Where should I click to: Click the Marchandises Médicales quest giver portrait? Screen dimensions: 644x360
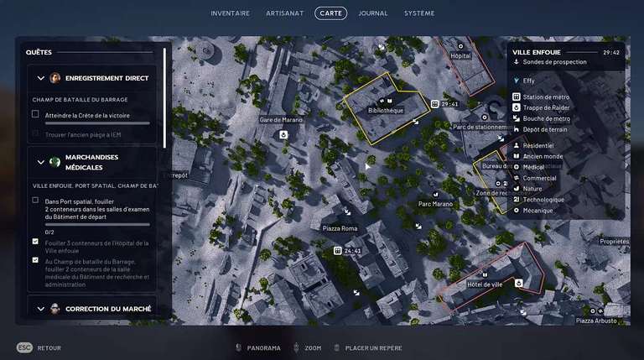tap(55, 162)
